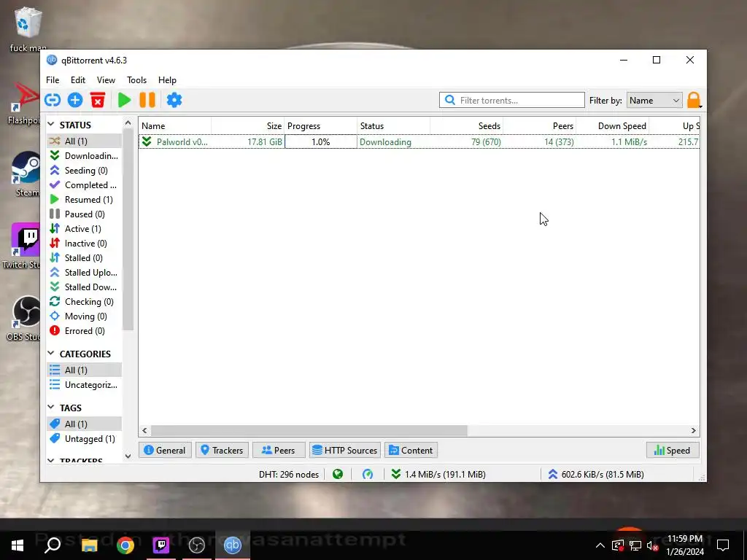The image size is (747, 560).
Task: Open the File menu
Action: pyautogui.click(x=53, y=80)
